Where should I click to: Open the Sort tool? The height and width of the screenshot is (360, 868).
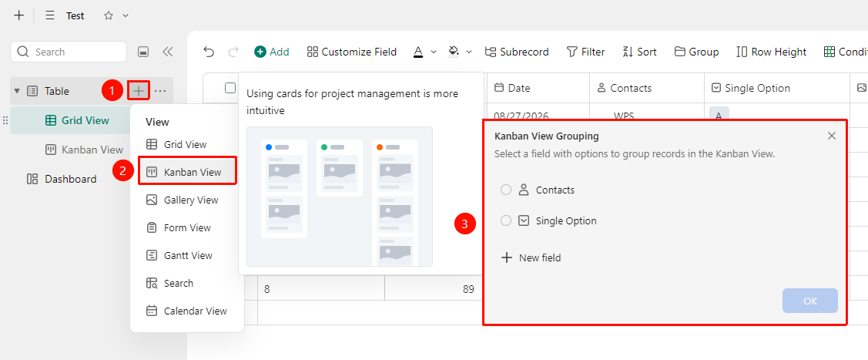point(639,52)
